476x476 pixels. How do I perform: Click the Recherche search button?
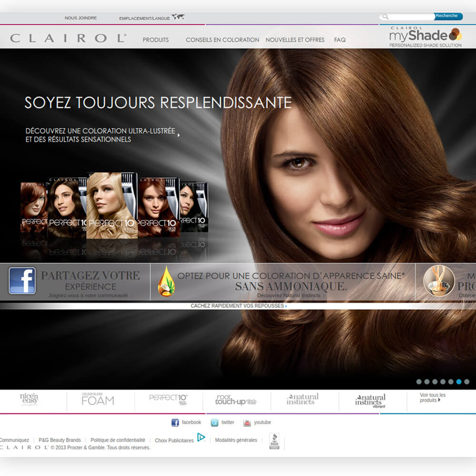click(x=448, y=16)
